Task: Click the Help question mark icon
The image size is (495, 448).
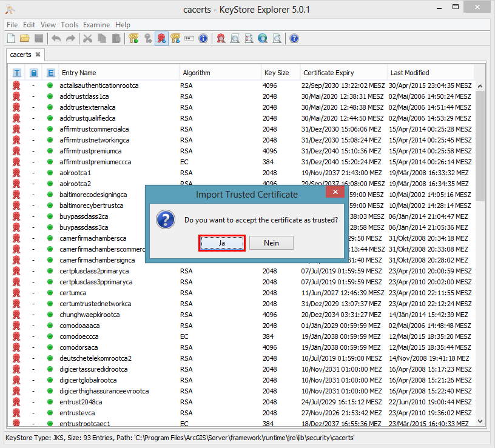Action: click(294, 38)
